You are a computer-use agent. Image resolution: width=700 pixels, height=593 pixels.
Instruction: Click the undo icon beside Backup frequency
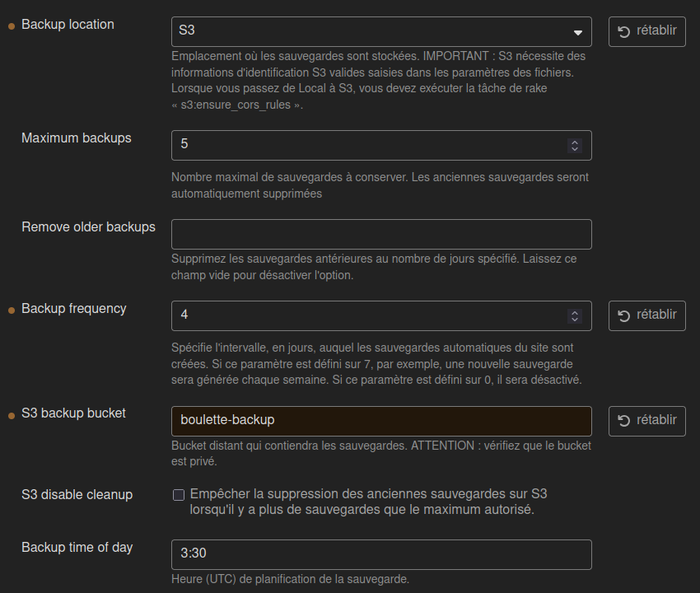click(x=624, y=315)
